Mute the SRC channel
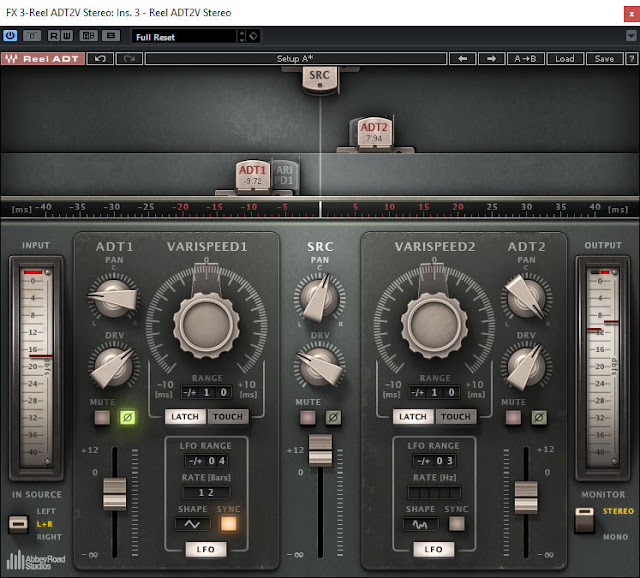The height and width of the screenshot is (578, 640). (308, 418)
